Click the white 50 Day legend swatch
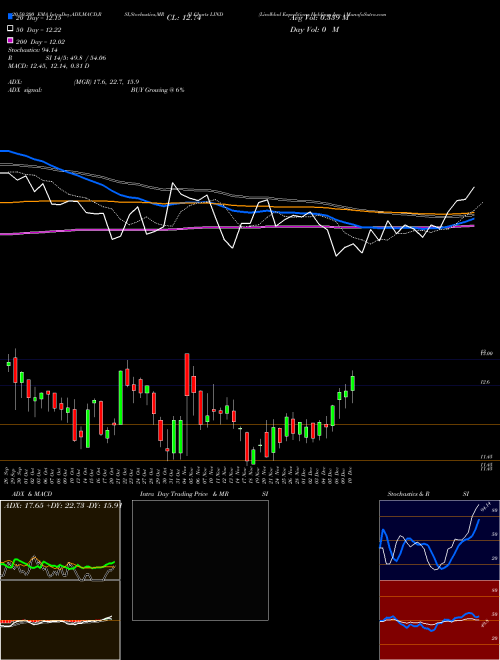This screenshot has height=660, width=500. [10, 29]
